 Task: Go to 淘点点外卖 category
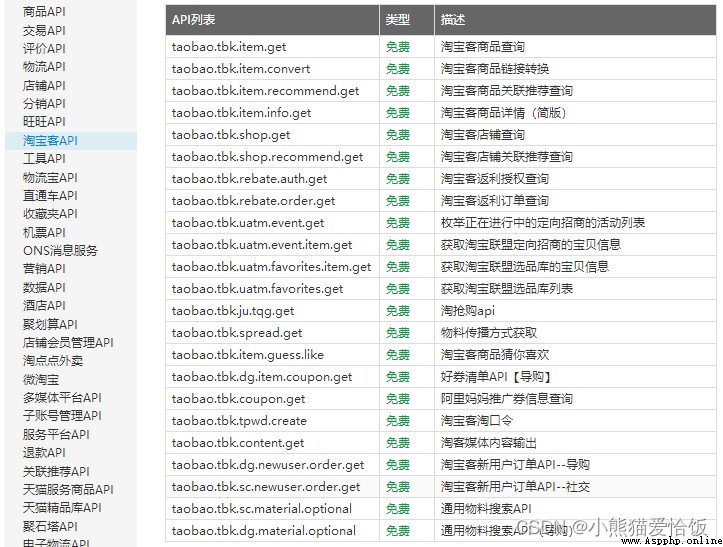pos(53,361)
